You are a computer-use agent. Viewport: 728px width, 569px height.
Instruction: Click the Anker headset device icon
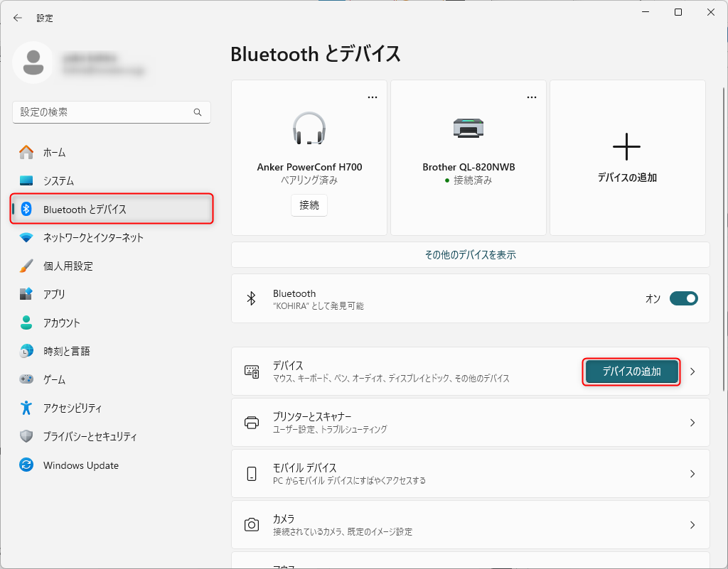point(309,129)
